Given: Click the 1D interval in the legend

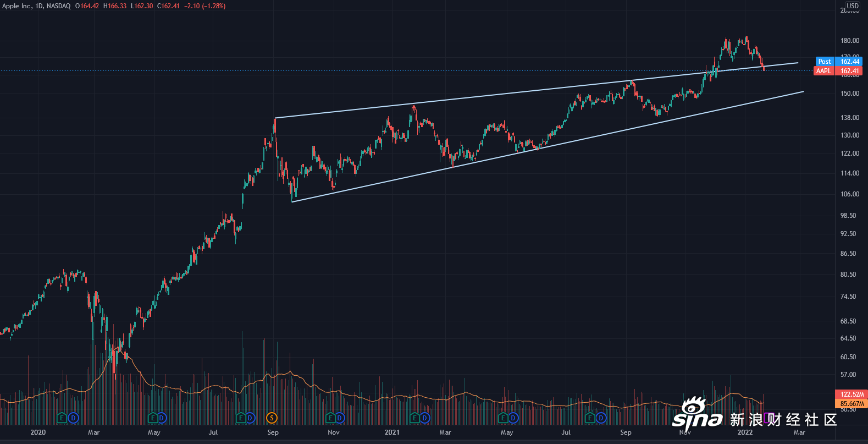Looking at the screenshot, I should coord(39,6).
